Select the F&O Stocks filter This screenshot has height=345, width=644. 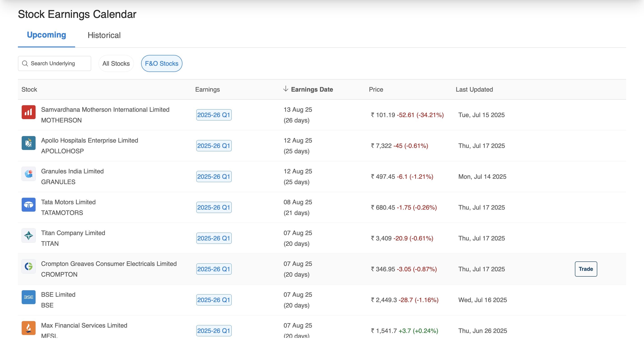[161, 63]
